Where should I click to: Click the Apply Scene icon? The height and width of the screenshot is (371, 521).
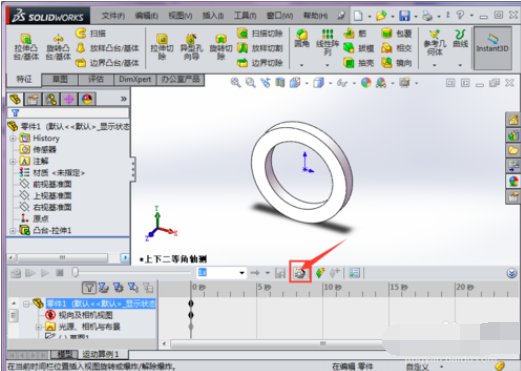pos(381,82)
